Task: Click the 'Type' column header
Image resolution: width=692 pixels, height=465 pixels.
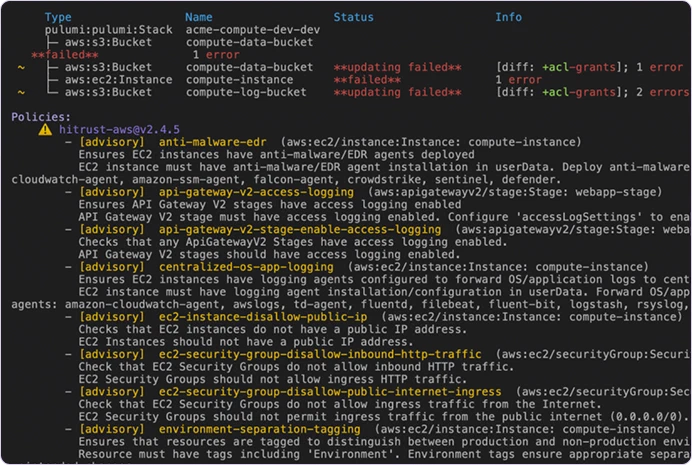Action: 58,17
